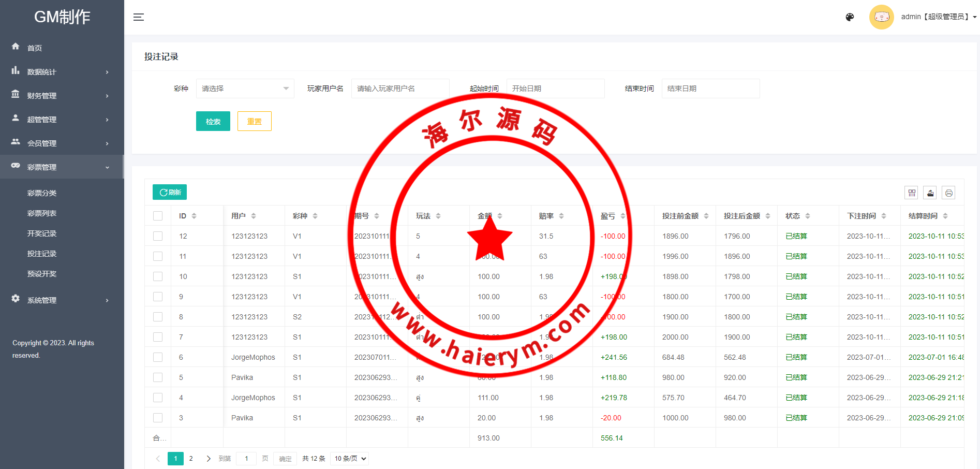Click the 刷新 refresh button

(x=170, y=192)
